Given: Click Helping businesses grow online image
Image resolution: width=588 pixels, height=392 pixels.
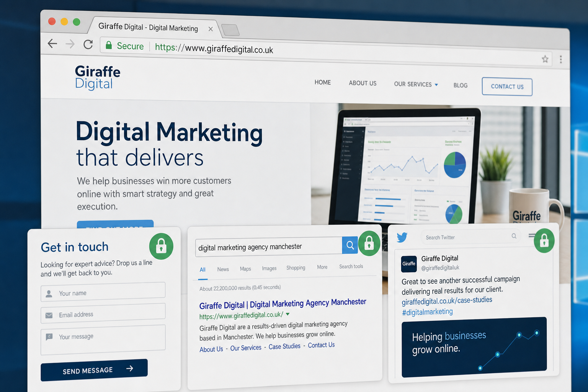Looking at the screenshot, I should point(474,347).
